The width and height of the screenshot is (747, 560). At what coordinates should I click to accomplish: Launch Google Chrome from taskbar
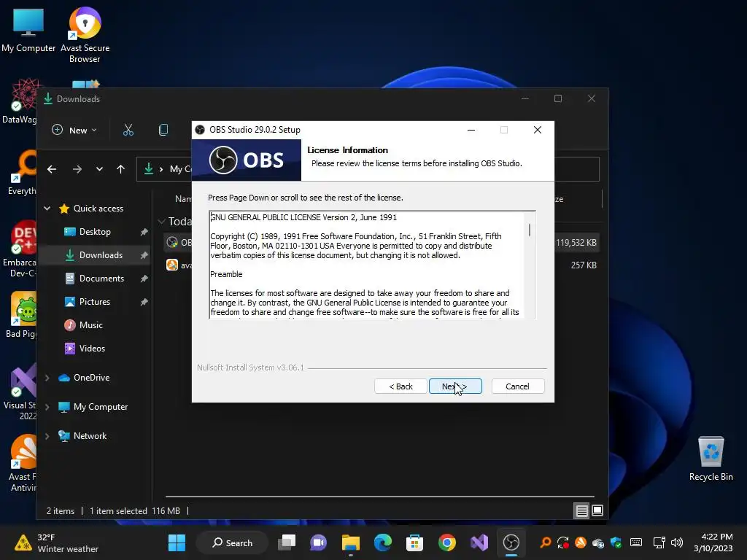446,542
